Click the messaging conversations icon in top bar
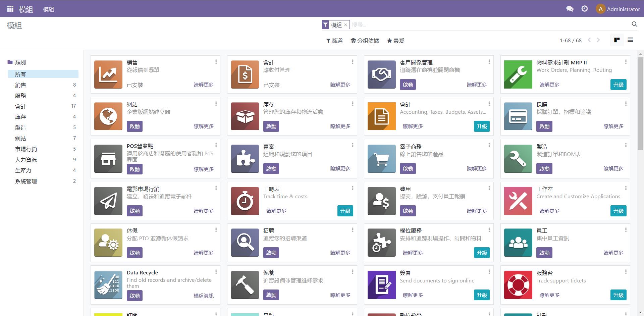The image size is (644, 316). point(570,9)
